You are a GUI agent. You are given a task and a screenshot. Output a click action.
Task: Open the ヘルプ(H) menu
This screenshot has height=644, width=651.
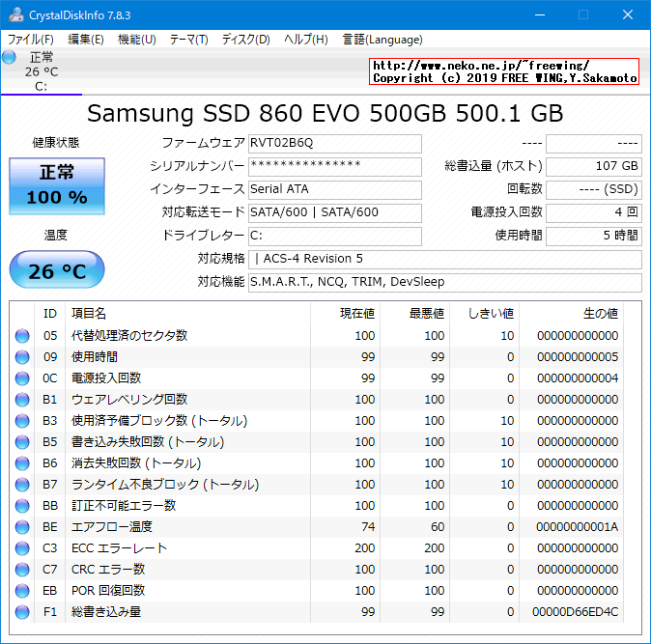tap(306, 40)
